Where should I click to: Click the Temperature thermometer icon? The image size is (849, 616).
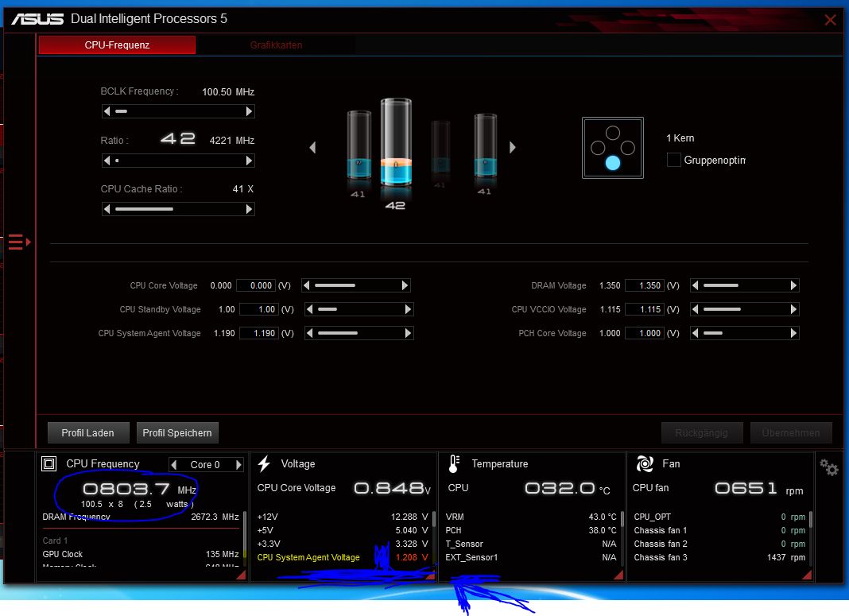(x=454, y=464)
